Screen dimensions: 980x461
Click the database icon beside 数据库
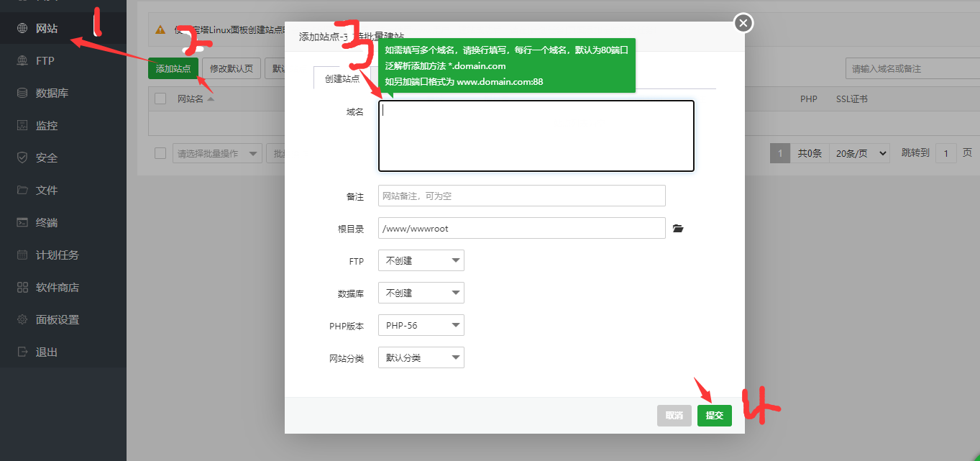click(x=22, y=93)
